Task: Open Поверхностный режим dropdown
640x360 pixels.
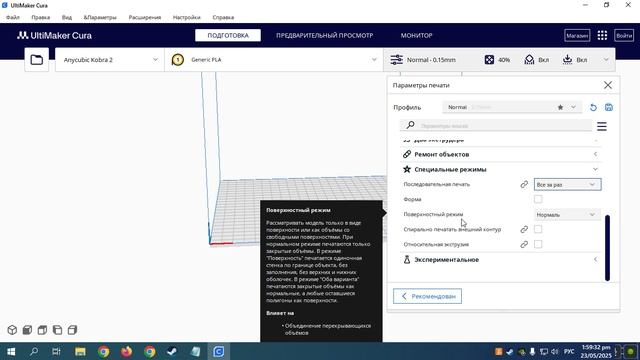Action: pos(567,215)
